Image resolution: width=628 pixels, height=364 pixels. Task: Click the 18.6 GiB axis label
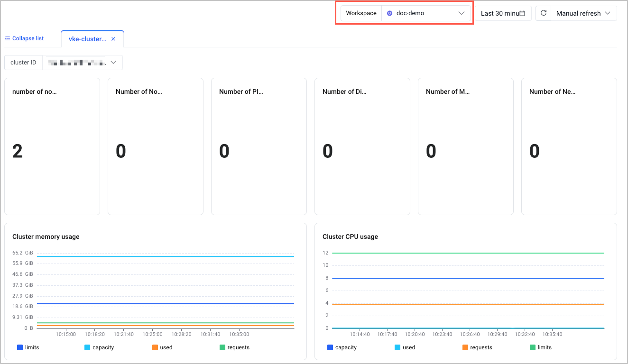click(x=23, y=307)
